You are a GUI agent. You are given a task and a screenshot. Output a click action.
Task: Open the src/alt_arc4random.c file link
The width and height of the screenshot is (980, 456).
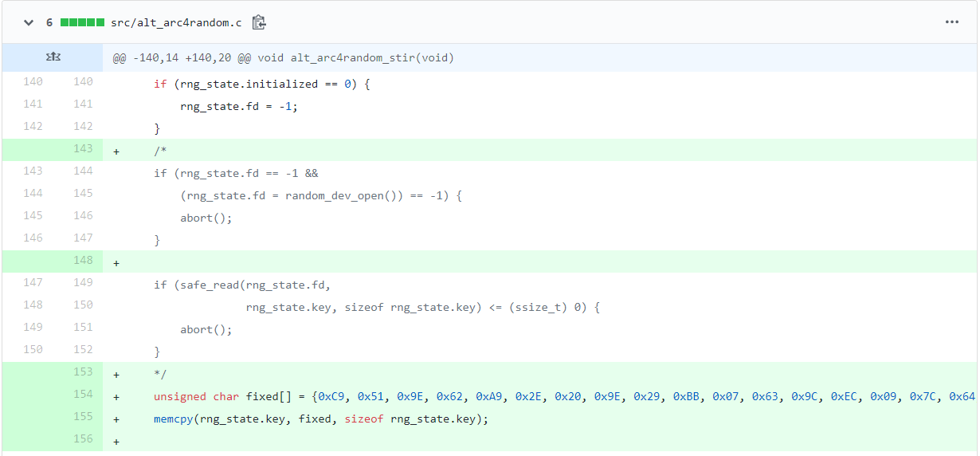176,22
